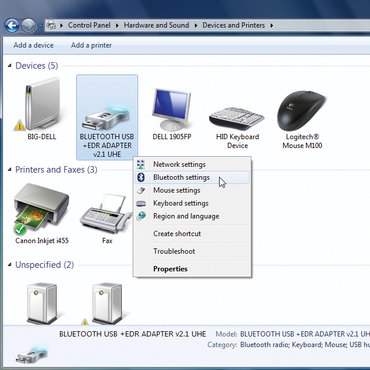Select the Logitech Mouse M100 icon
This screenshot has height=370, width=370.
coord(302,110)
